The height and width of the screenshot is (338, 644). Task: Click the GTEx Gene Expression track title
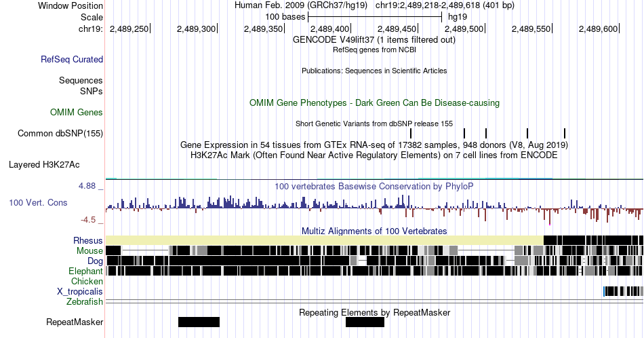pos(374,145)
